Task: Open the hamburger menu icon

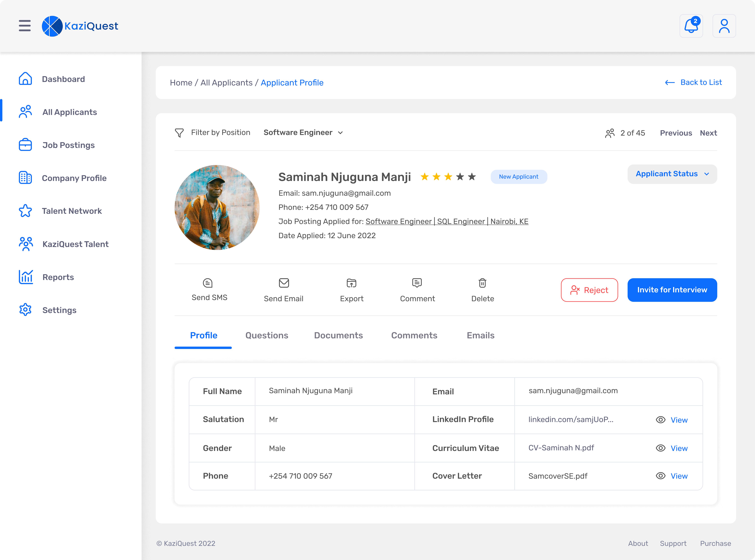Action: pos(24,26)
